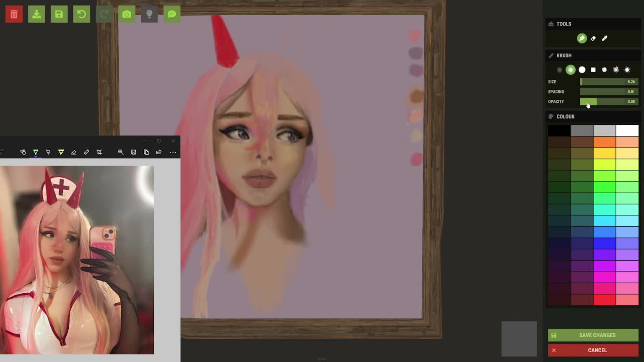Click the Tools panel header
Screen dimensions: 644x362
tap(593, 24)
